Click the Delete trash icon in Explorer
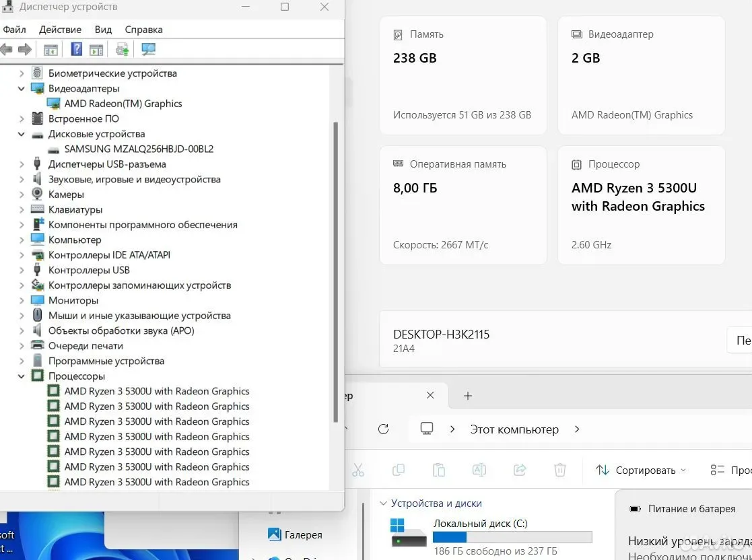752x560 pixels. click(559, 470)
